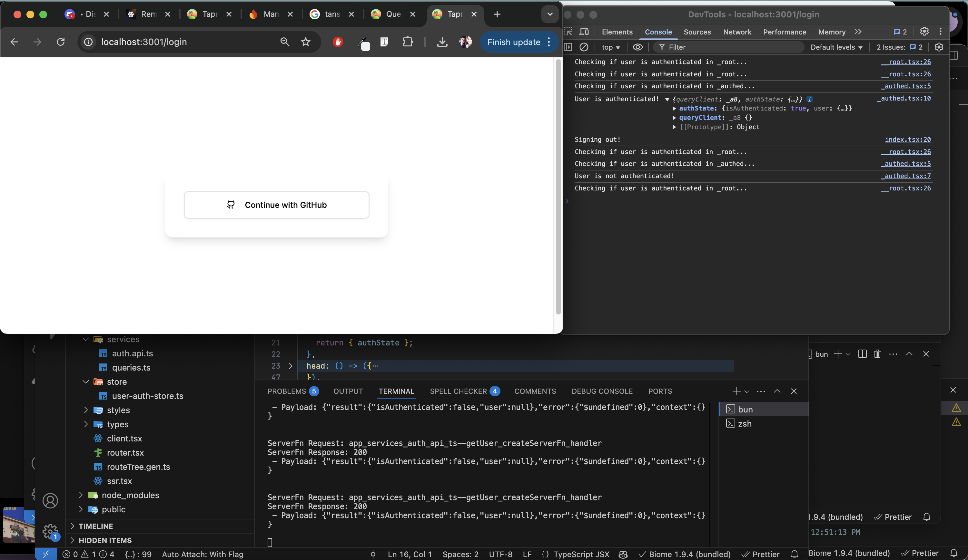968x560 pixels.
Task: Open DevTools settings gear
Action: 924,32
